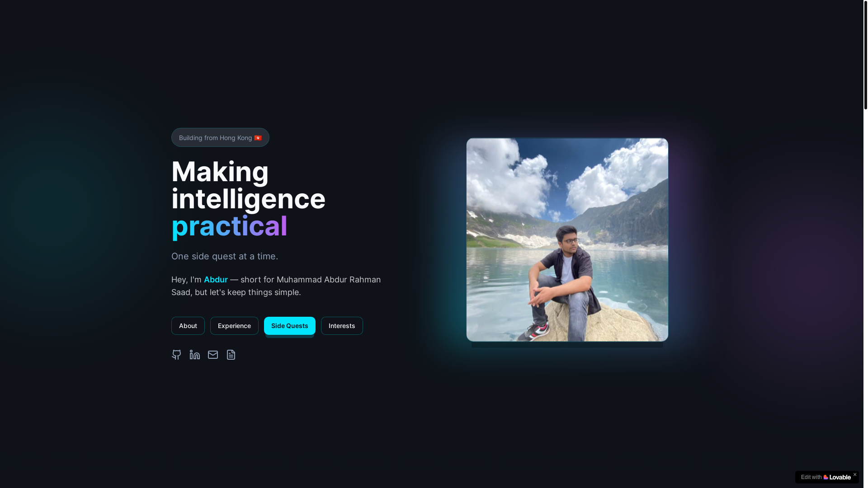Click the vertical page scrollbar thumb
The image size is (868, 488).
coord(865,55)
